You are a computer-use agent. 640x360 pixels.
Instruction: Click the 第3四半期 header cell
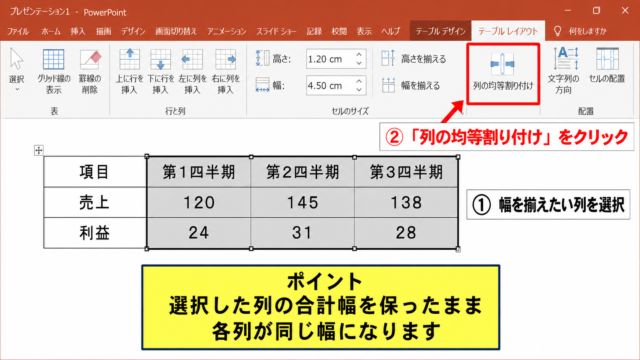[x=406, y=172]
